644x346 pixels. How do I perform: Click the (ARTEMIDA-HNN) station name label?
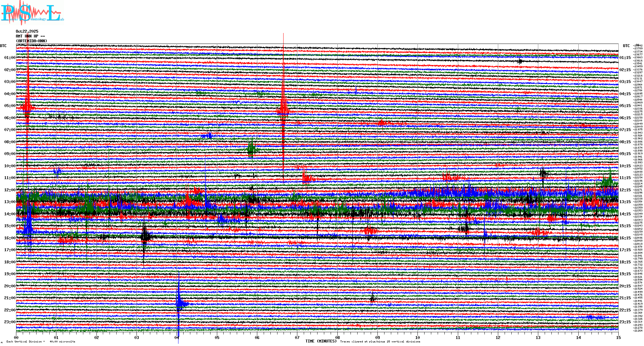31,41
